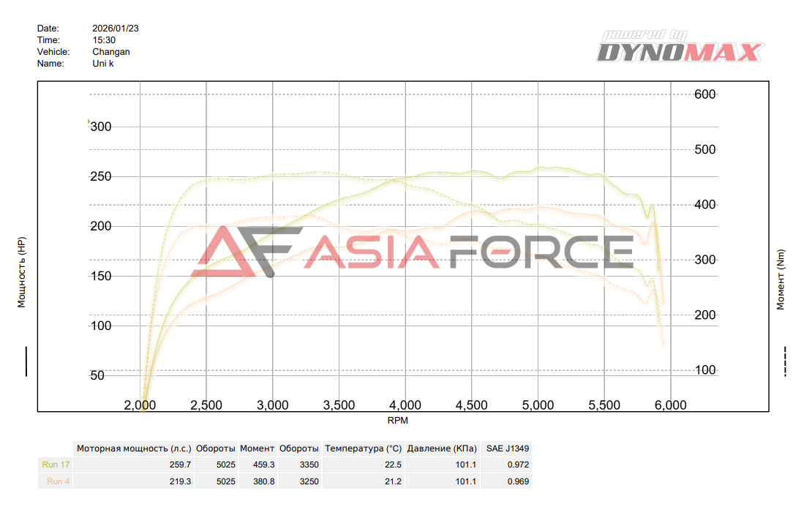Click the RPM axis title

[x=398, y=421]
